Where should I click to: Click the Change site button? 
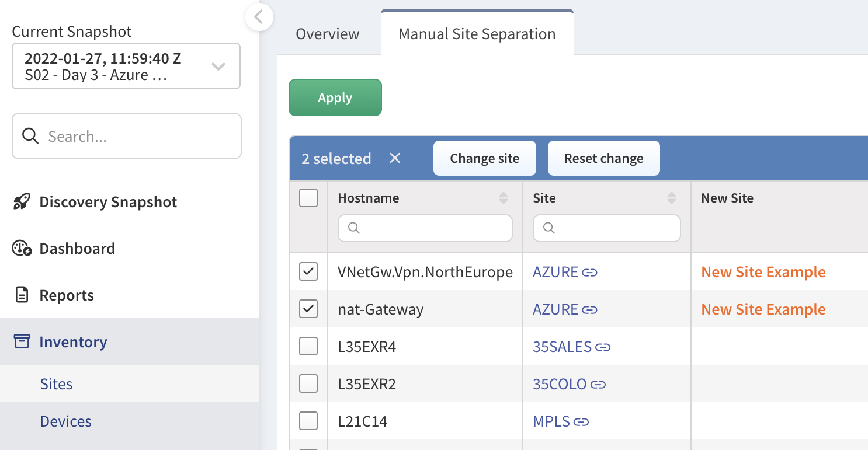484,158
